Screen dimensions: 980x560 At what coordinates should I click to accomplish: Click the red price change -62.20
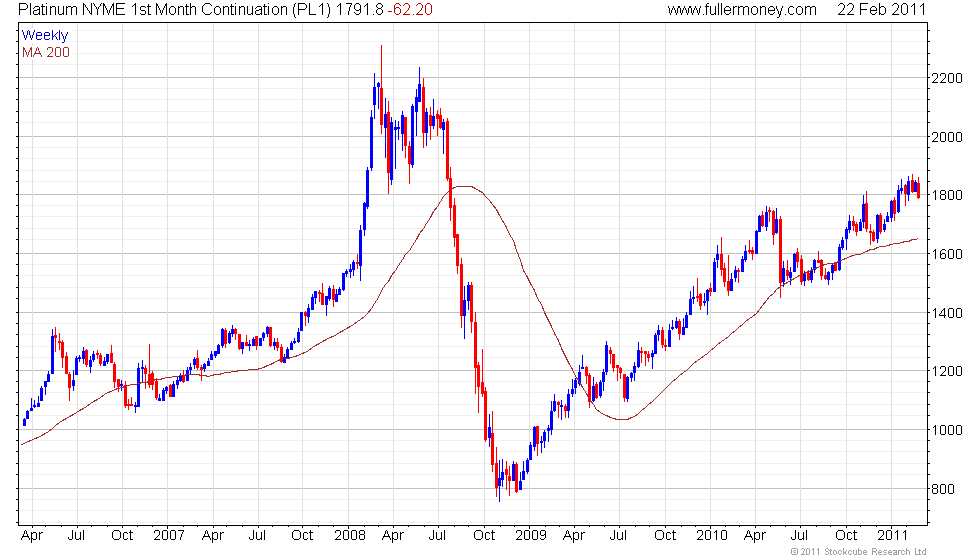[409, 9]
